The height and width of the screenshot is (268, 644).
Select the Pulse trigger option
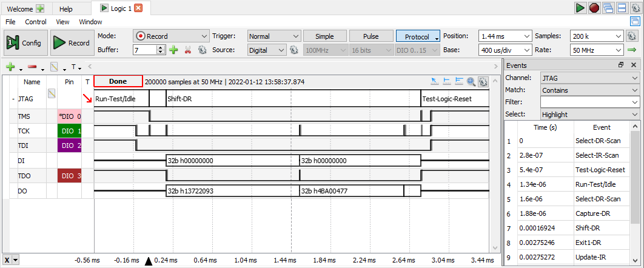tap(372, 36)
